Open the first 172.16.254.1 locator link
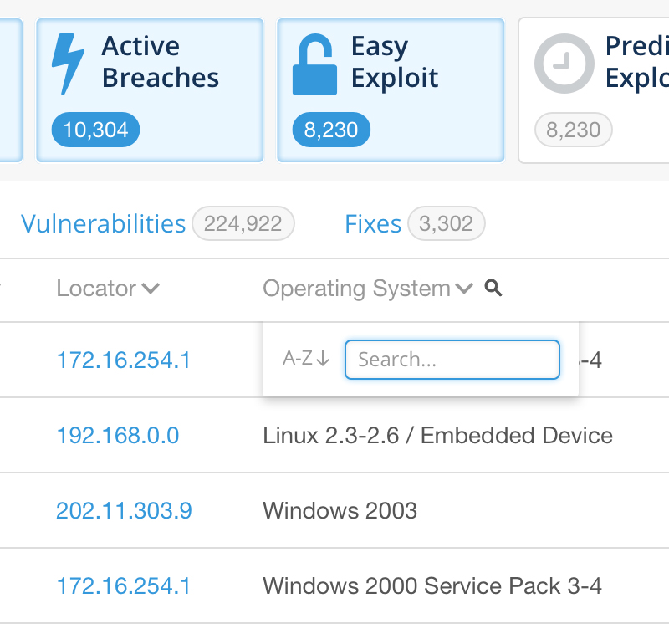The width and height of the screenshot is (669, 644). tap(123, 360)
